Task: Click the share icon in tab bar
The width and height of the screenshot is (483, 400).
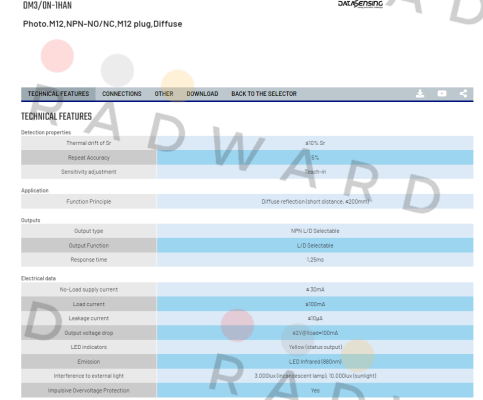Action: coord(463,94)
